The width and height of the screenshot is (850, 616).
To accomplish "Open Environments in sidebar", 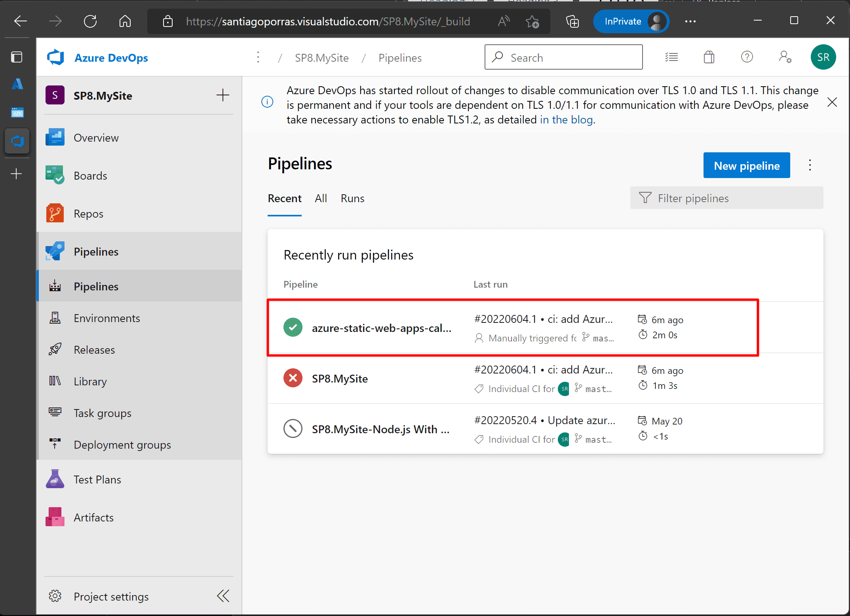I will coord(139,318).
